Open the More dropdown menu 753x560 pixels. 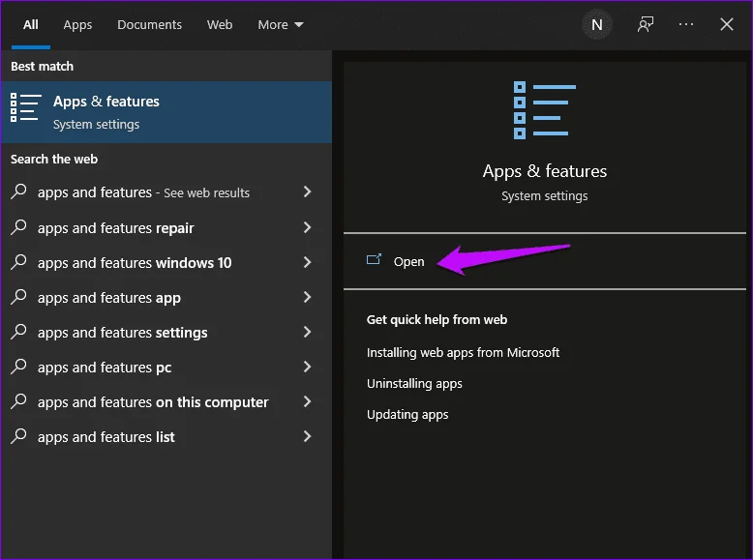click(281, 24)
